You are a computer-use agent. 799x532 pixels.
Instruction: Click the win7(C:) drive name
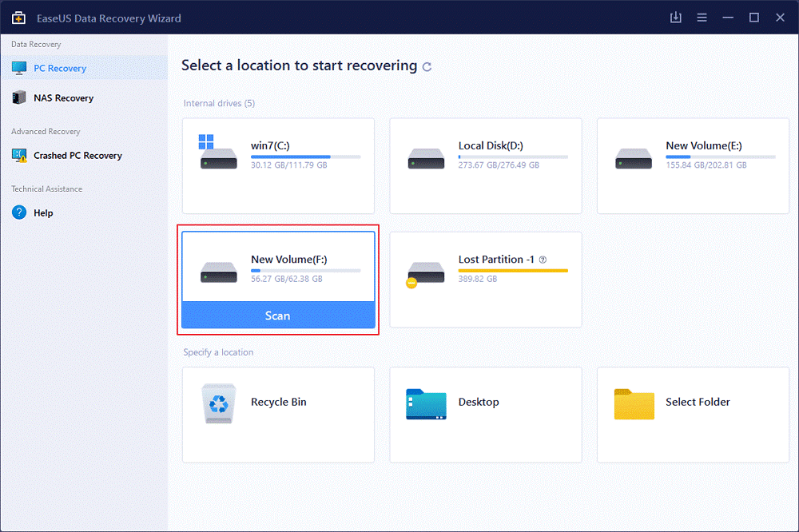click(270, 145)
